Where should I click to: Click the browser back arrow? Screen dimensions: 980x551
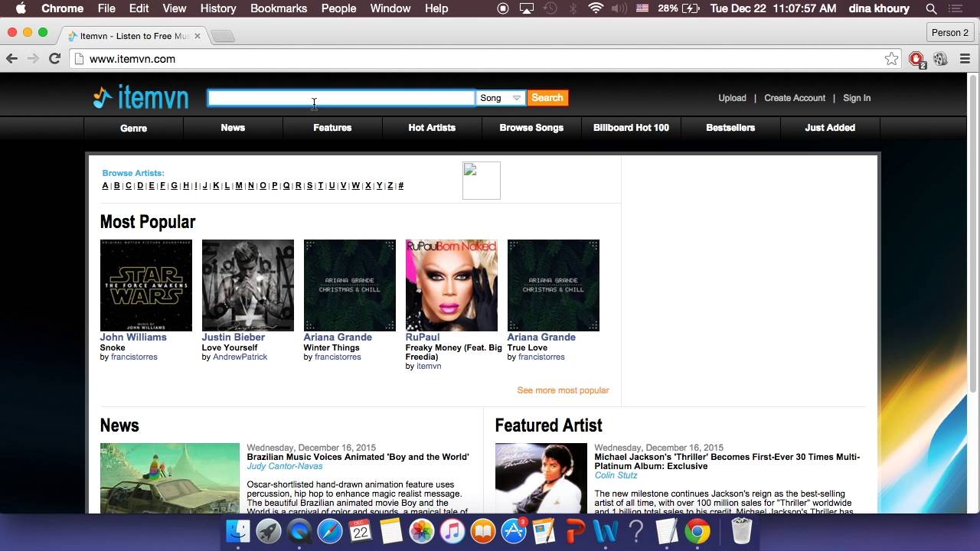[x=11, y=59]
